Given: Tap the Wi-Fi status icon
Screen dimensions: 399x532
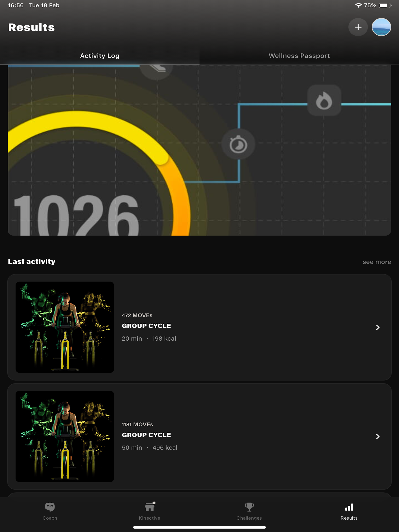Looking at the screenshot, I should pyautogui.click(x=358, y=5).
